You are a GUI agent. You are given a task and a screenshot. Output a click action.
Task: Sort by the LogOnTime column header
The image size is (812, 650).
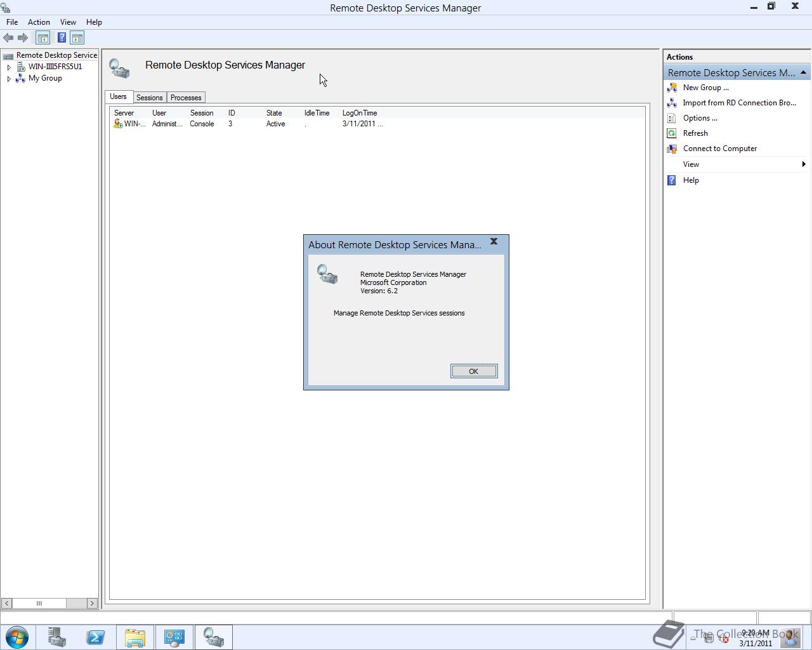tap(360, 113)
